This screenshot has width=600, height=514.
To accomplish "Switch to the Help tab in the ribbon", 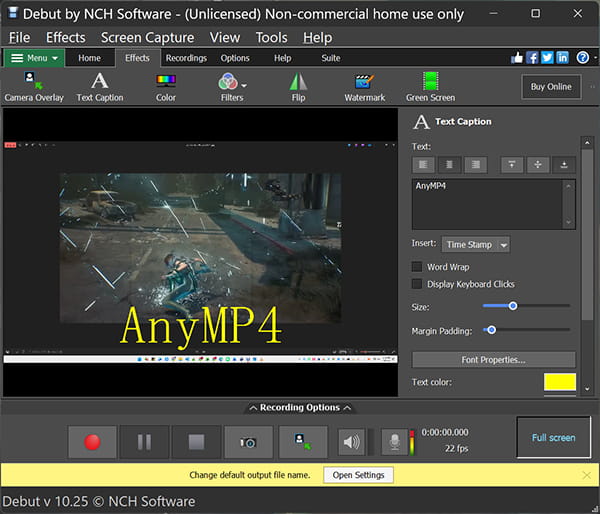I will [x=282, y=58].
